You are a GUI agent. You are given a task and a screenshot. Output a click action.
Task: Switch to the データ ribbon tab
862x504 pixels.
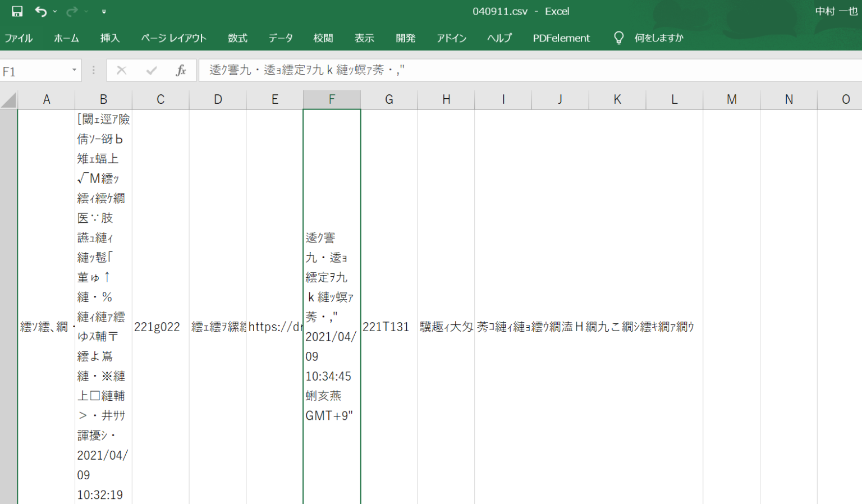point(281,38)
